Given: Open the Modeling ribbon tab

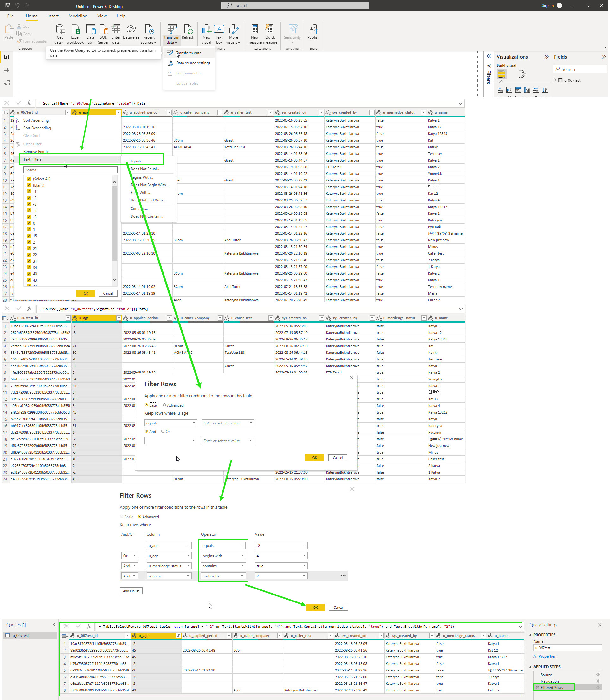Looking at the screenshot, I should (x=78, y=16).
